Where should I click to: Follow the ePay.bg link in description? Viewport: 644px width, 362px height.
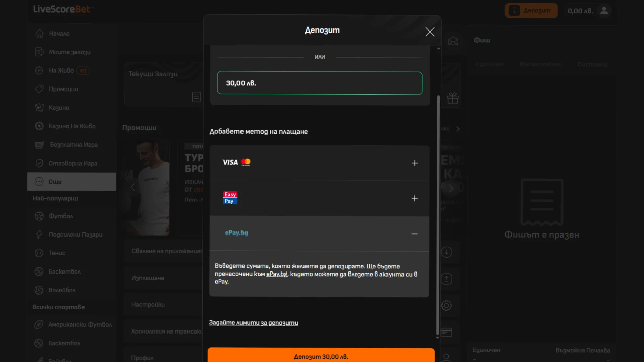coord(277,274)
